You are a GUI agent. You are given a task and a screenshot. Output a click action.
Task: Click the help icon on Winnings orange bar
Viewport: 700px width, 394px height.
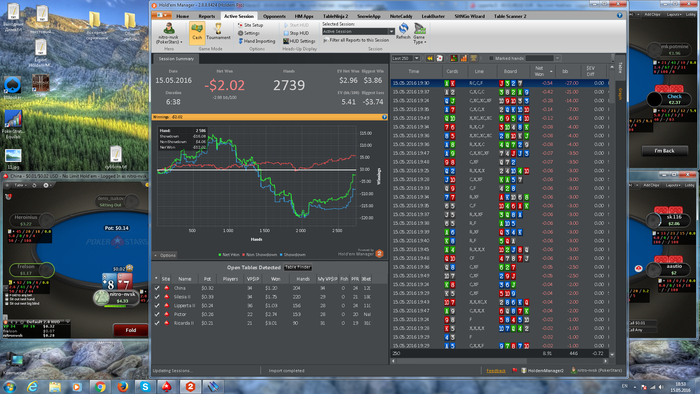(x=384, y=117)
